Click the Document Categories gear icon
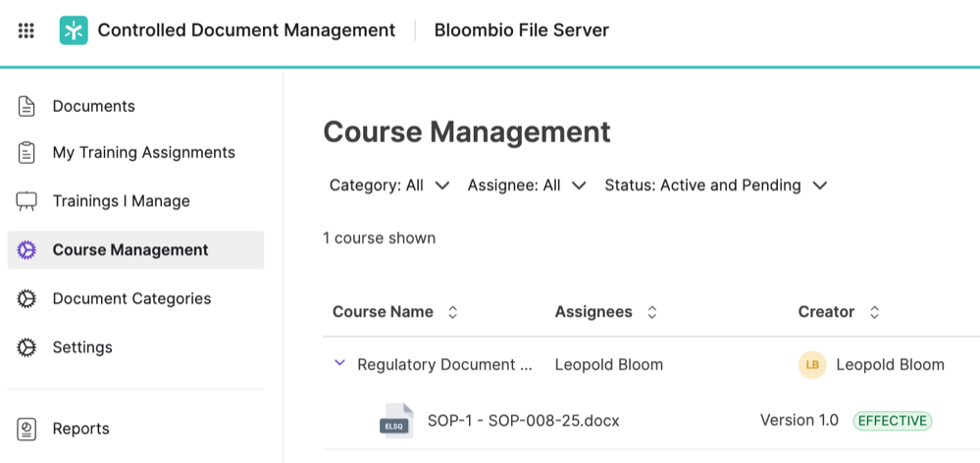 pyautogui.click(x=26, y=298)
